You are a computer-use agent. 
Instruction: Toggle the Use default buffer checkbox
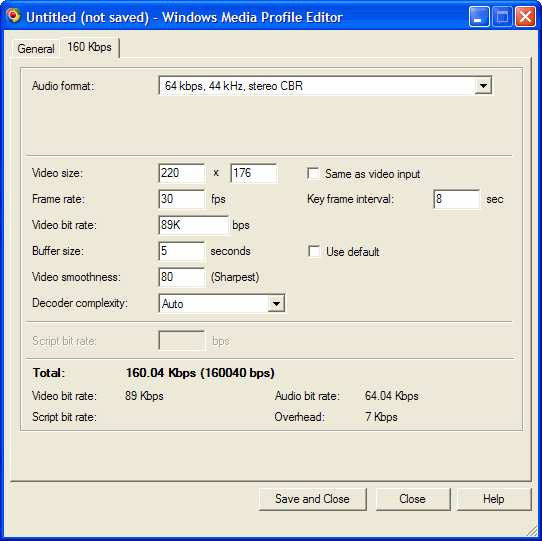[x=314, y=251]
